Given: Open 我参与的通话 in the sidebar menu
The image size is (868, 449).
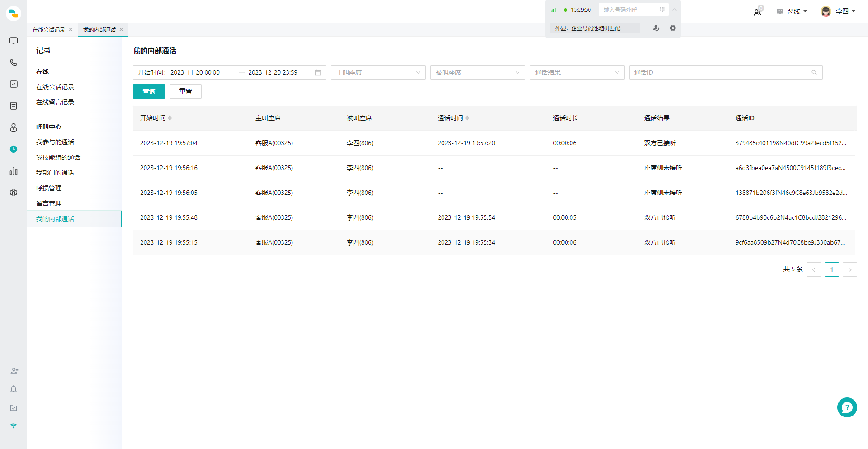Looking at the screenshot, I should pos(55,142).
